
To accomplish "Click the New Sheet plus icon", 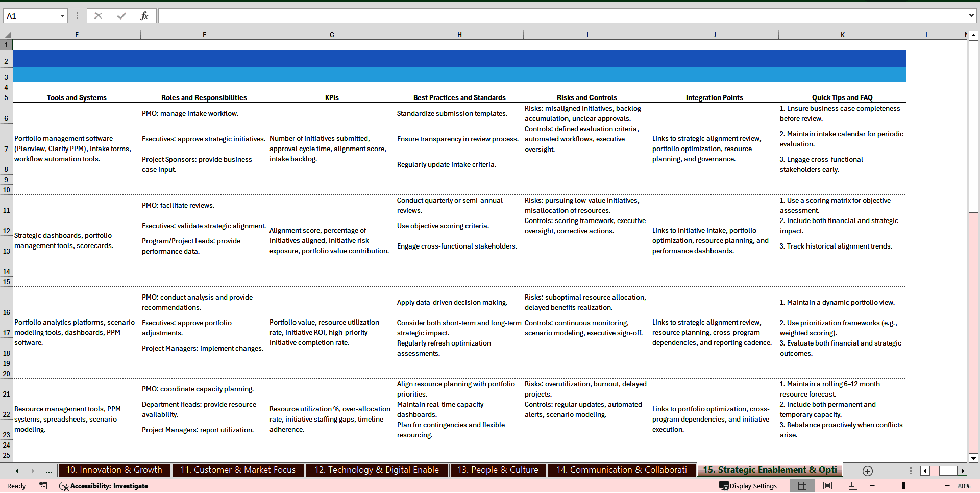I will tap(867, 471).
